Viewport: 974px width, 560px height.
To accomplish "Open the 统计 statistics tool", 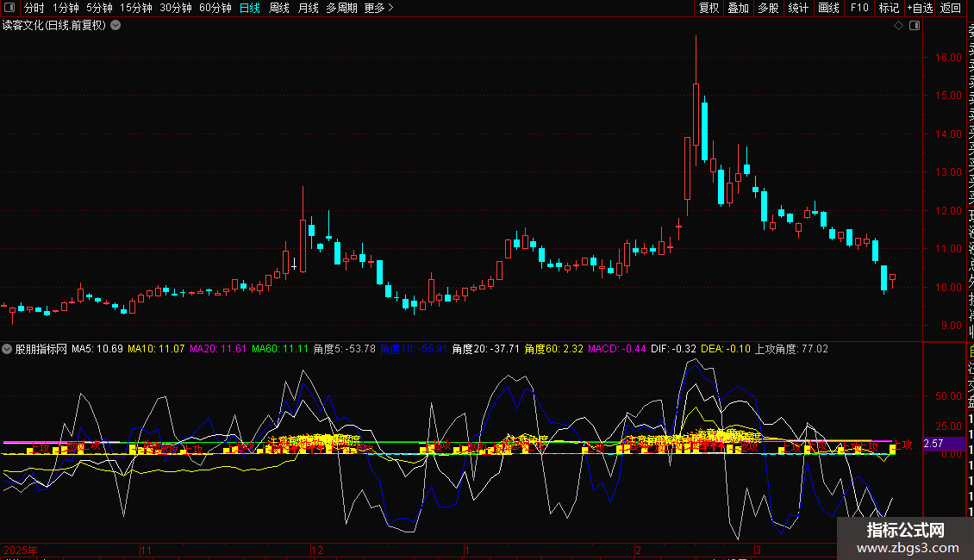I will [798, 8].
